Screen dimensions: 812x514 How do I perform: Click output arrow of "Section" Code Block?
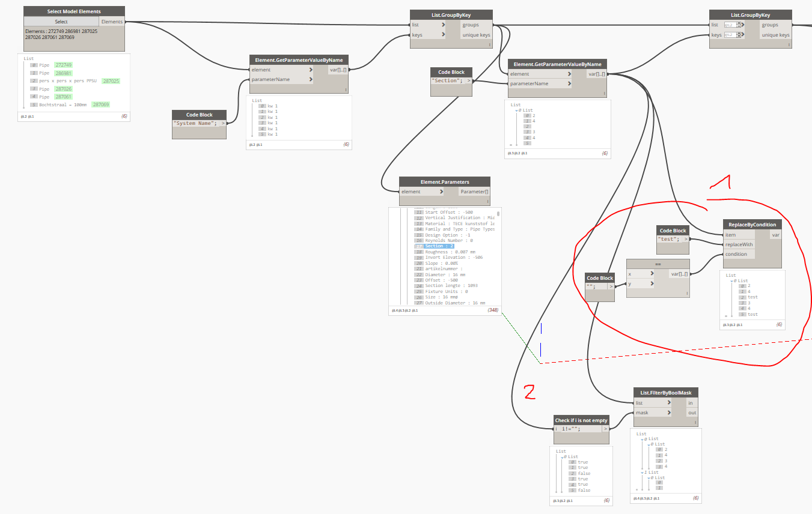(x=468, y=81)
